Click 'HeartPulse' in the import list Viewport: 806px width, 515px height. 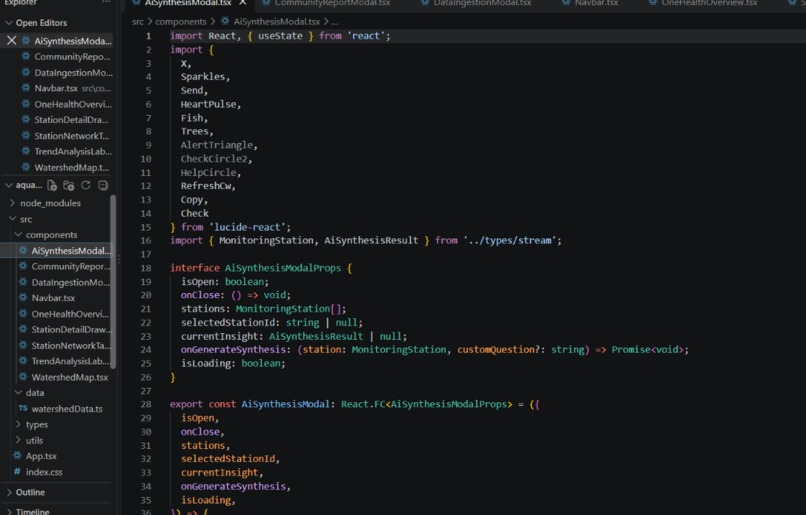coord(208,104)
